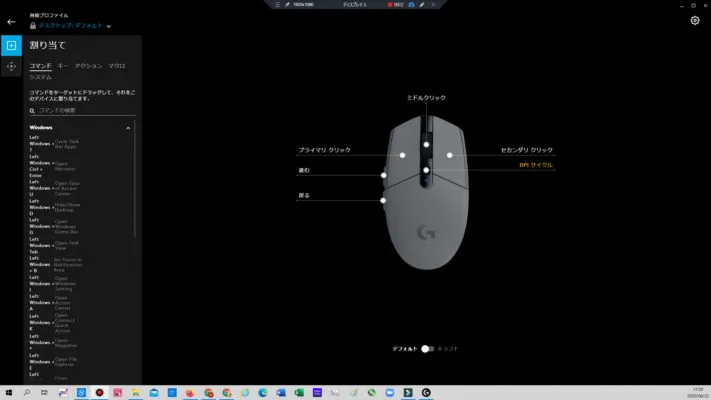Select the Left Windows + T command

(x=54, y=144)
